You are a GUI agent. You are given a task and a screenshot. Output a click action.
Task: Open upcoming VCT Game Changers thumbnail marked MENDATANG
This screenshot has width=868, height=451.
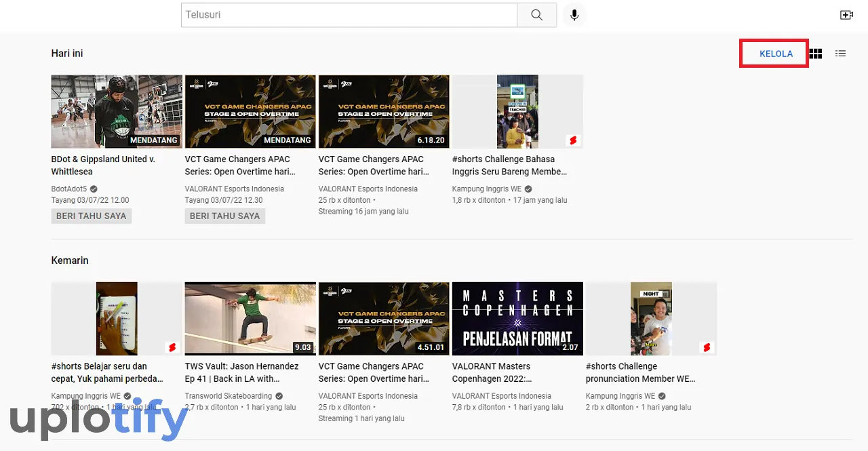(250, 112)
